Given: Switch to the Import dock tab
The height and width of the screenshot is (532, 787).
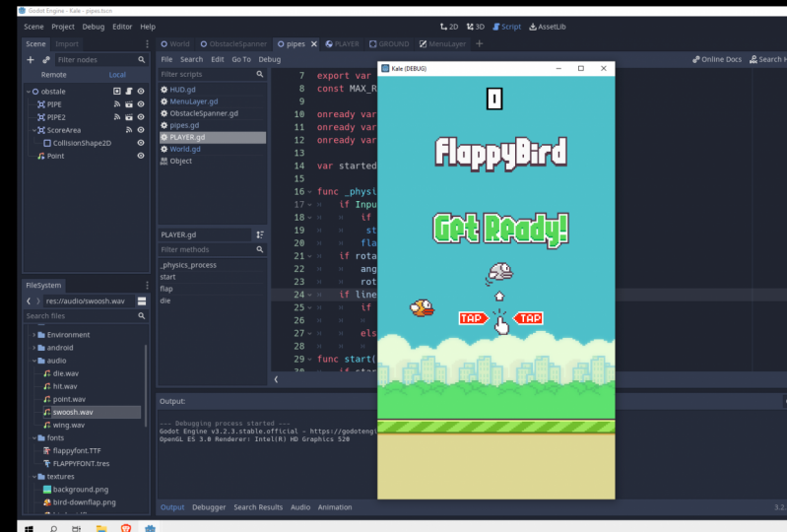Looking at the screenshot, I should 67,44.
